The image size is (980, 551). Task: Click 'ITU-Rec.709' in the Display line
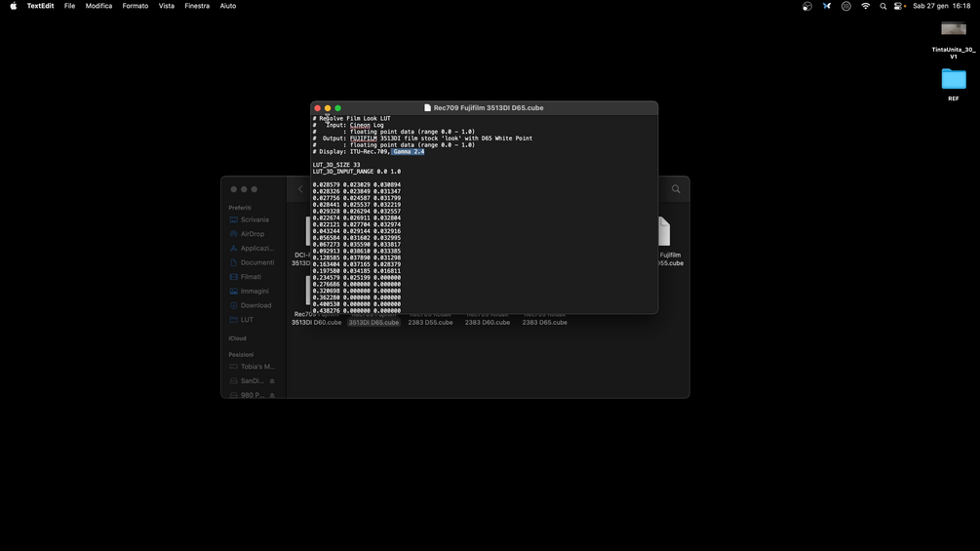click(x=369, y=151)
